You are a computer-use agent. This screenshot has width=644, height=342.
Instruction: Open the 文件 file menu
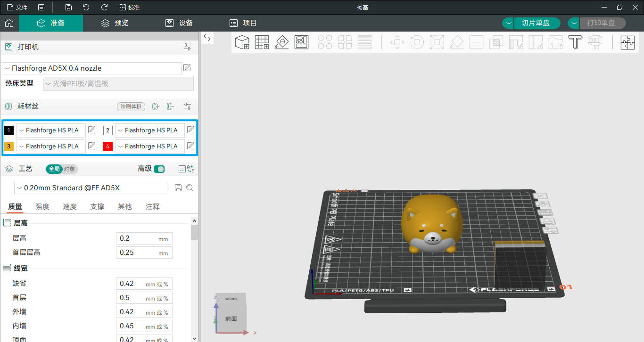point(17,8)
